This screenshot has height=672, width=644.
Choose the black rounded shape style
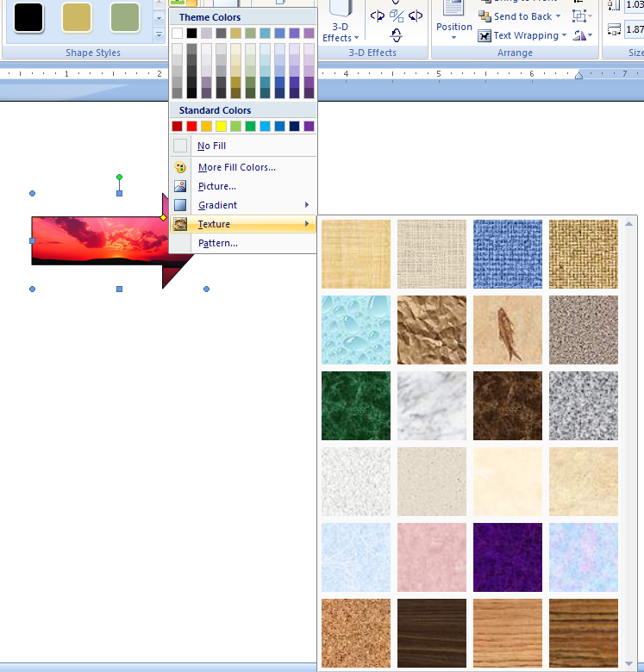pyautogui.click(x=28, y=17)
